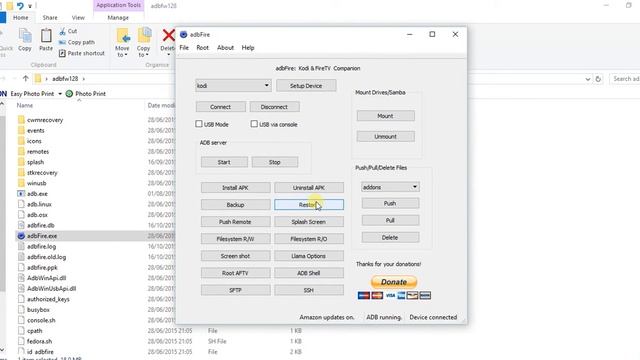
Task: Click the Llama Options button
Action: click(x=309, y=256)
